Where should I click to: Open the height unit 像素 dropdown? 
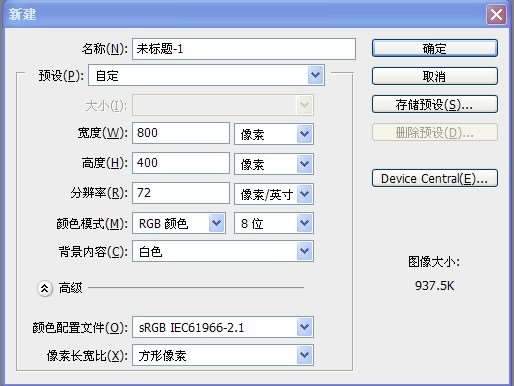tap(274, 164)
